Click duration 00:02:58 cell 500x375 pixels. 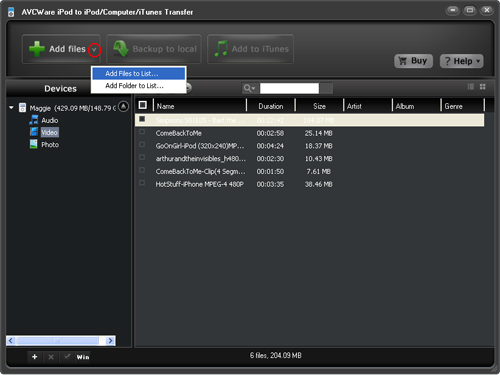point(270,133)
